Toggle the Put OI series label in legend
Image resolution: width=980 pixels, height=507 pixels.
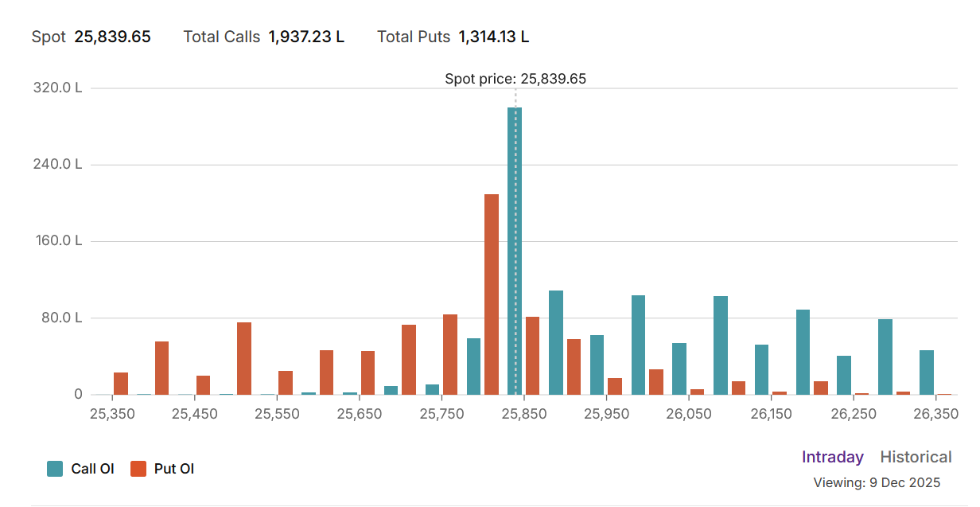click(174, 469)
